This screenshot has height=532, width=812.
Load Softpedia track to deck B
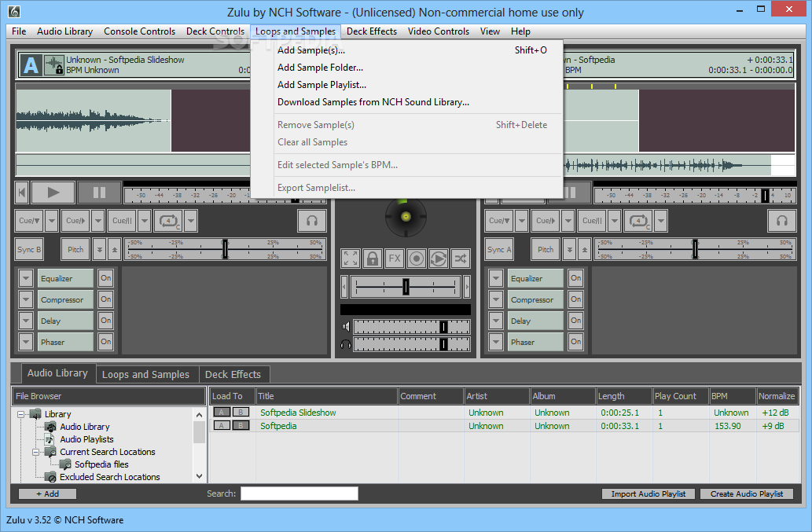click(x=241, y=425)
